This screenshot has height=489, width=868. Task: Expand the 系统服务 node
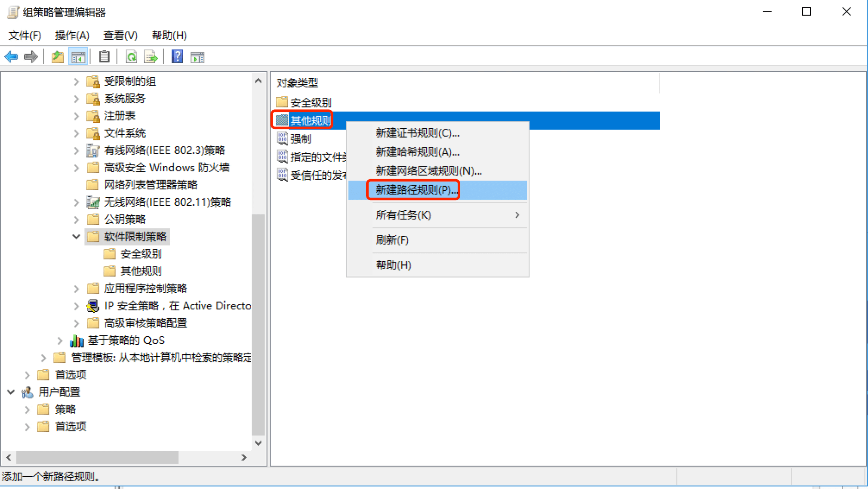(x=76, y=99)
